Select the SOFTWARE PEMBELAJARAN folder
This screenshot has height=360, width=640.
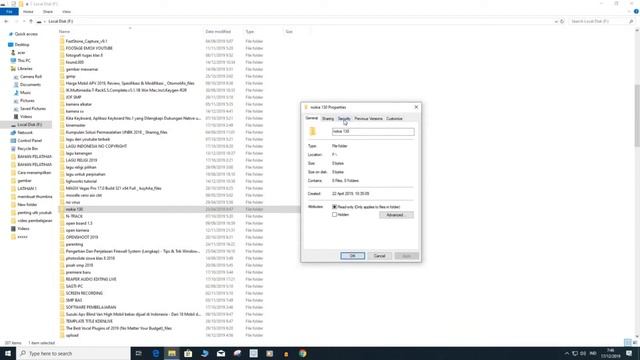91,307
